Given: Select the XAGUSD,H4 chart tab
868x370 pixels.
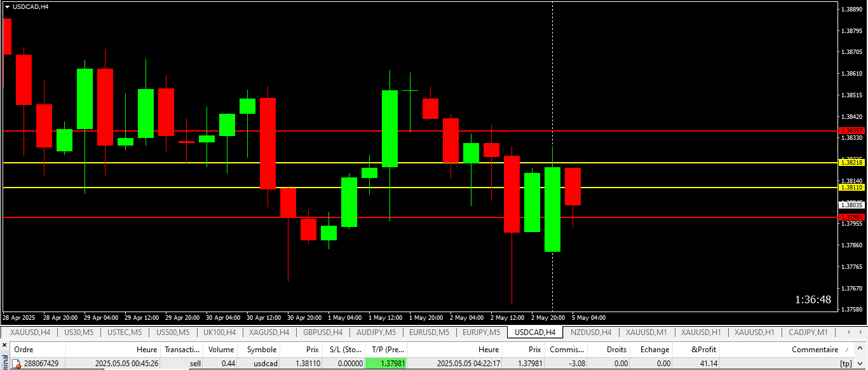Looking at the screenshot, I should tap(269, 332).
